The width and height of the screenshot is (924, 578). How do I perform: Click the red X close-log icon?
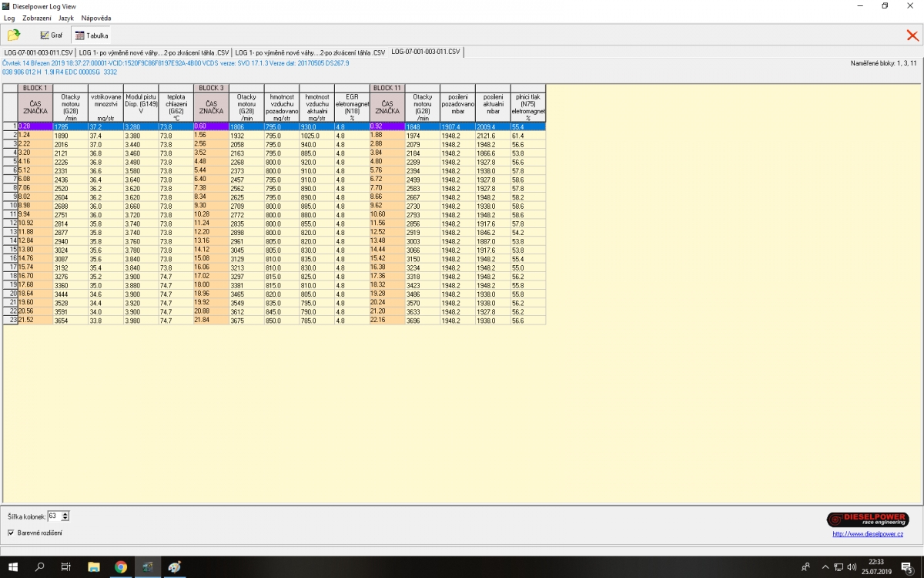click(912, 35)
